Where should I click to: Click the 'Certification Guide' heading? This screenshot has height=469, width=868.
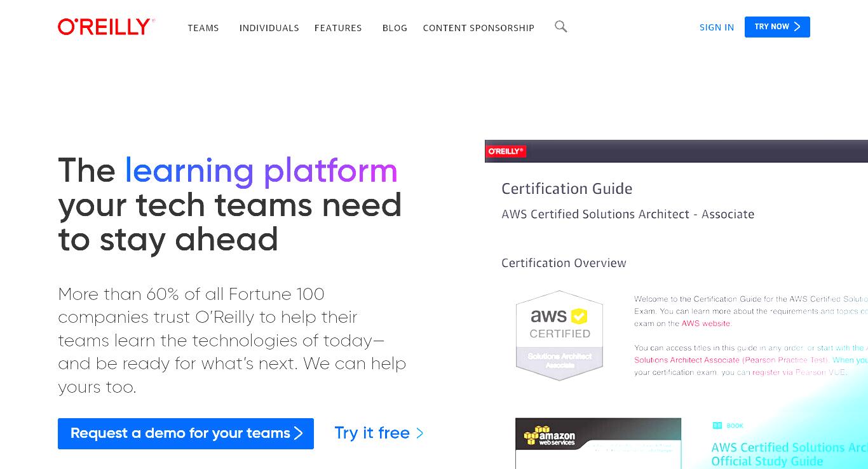(567, 189)
